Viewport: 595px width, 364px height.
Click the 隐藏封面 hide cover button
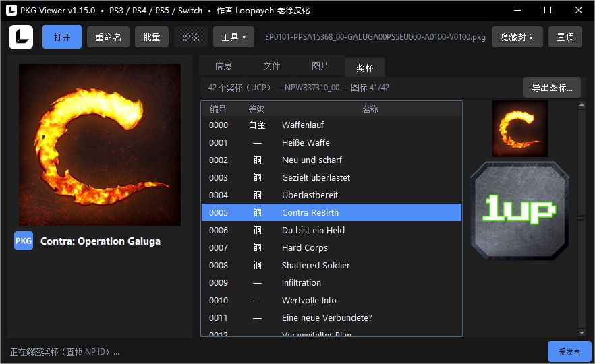(x=517, y=37)
